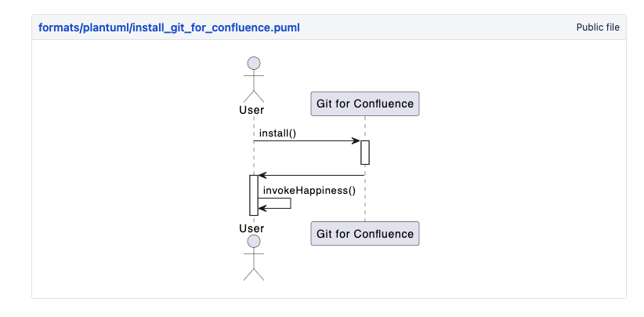
Task: Click the invokeHappiness() message label
Action: [309, 190]
